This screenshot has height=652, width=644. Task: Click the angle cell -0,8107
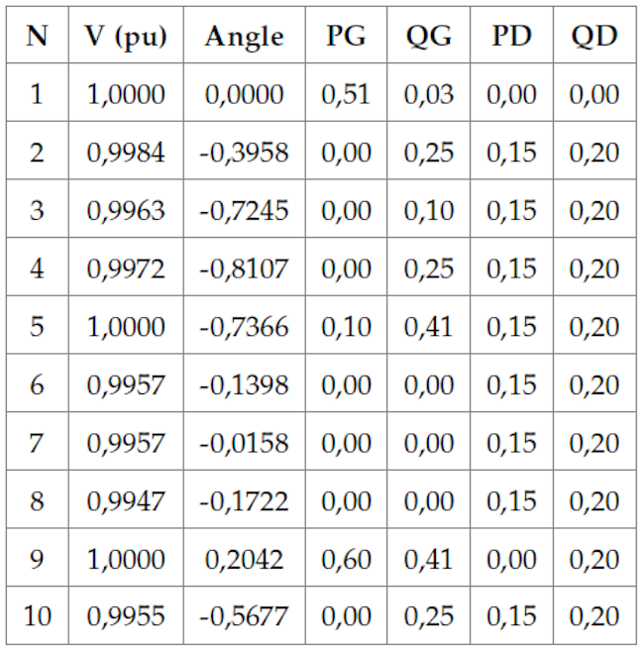tap(244, 269)
